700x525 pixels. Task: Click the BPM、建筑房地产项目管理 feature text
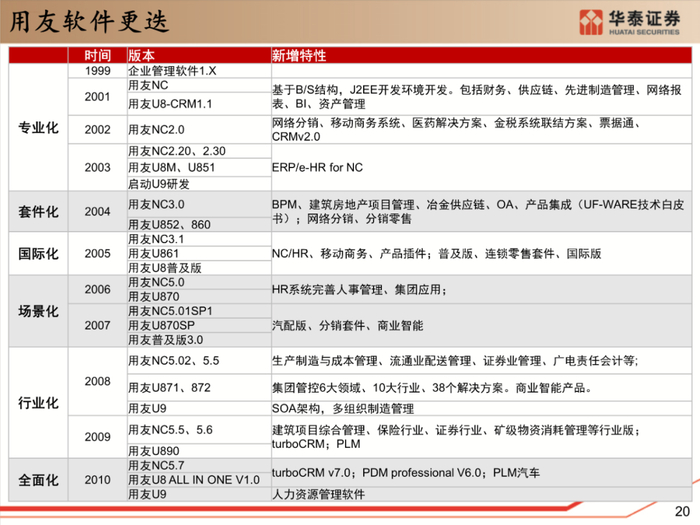[478, 212]
